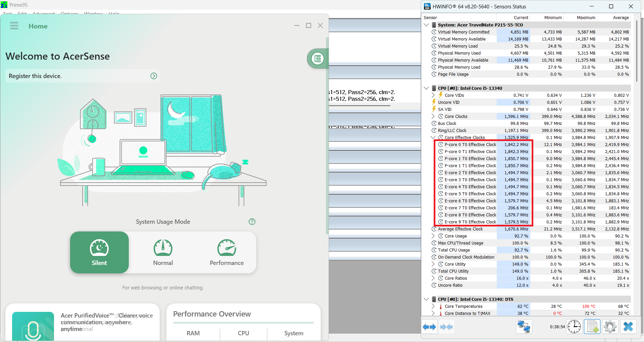Open System Usage Mode help question mark
The width and height of the screenshot is (644, 342).
pyautogui.click(x=252, y=221)
